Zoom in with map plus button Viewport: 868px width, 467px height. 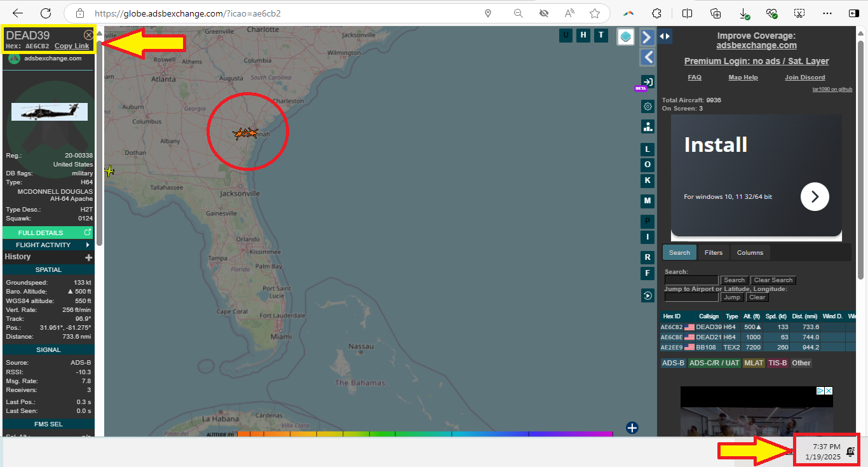[x=632, y=428]
